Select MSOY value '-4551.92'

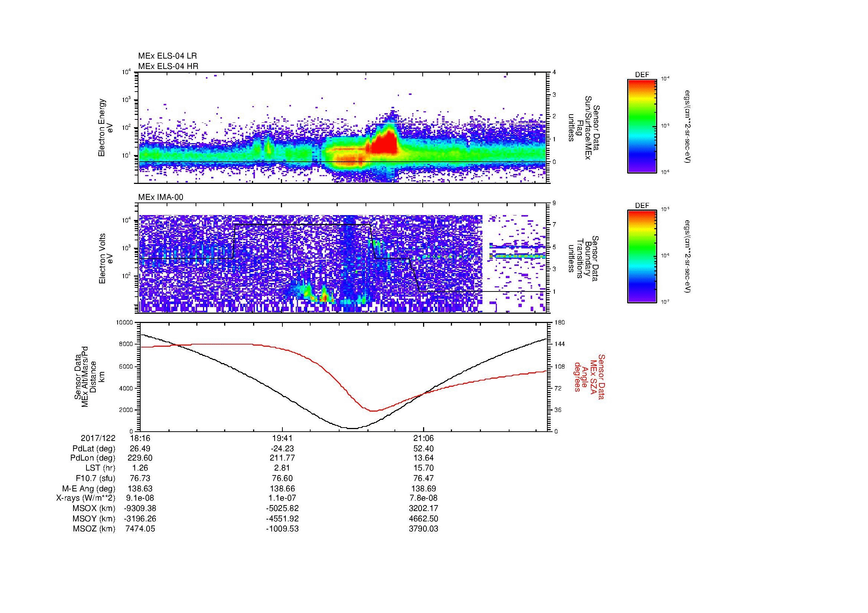pos(282,519)
